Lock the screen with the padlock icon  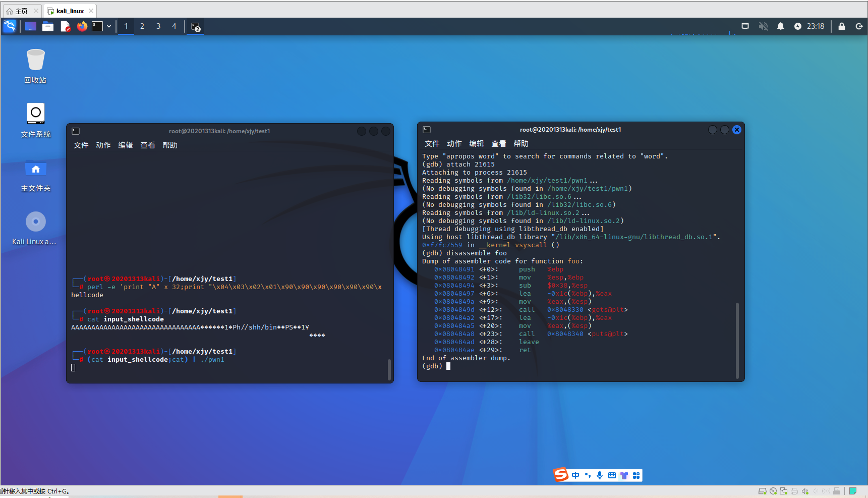click(842, 26)
